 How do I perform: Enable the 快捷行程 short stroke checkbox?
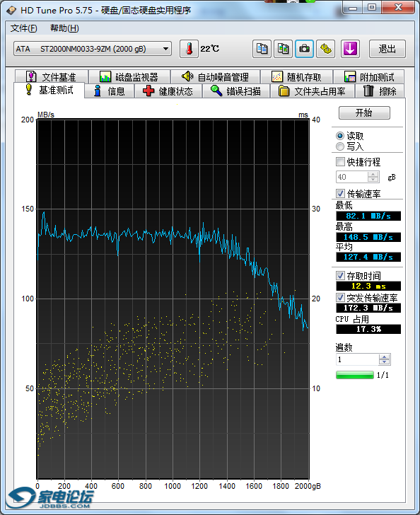340,161
